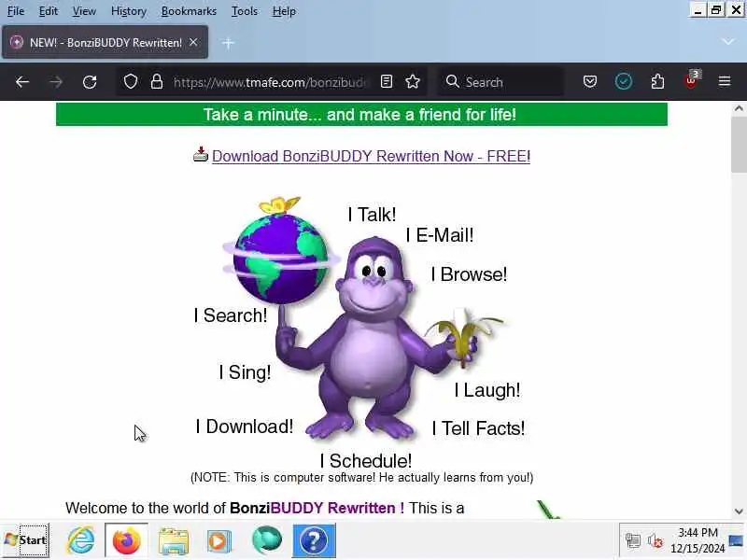Click the page scrollbar down arrow
747x560 pixels.
(x=739, y=511)
